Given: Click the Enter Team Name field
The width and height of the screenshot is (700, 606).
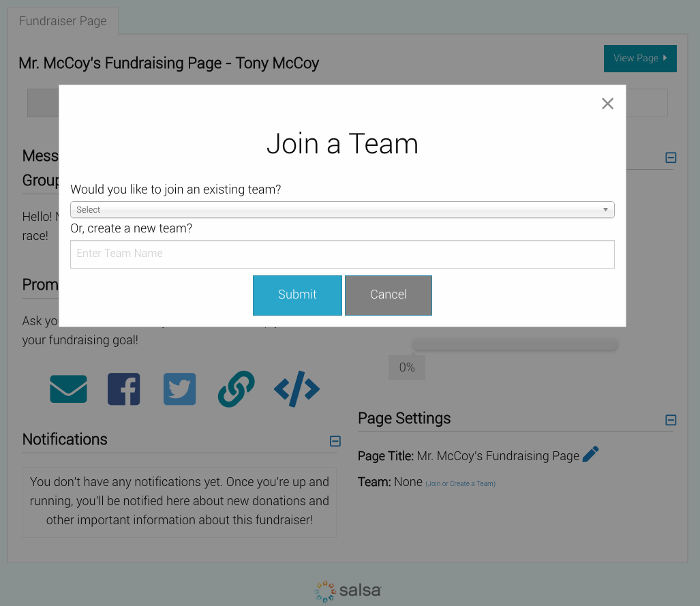Looking at the screenshot, I should [342, 254].
